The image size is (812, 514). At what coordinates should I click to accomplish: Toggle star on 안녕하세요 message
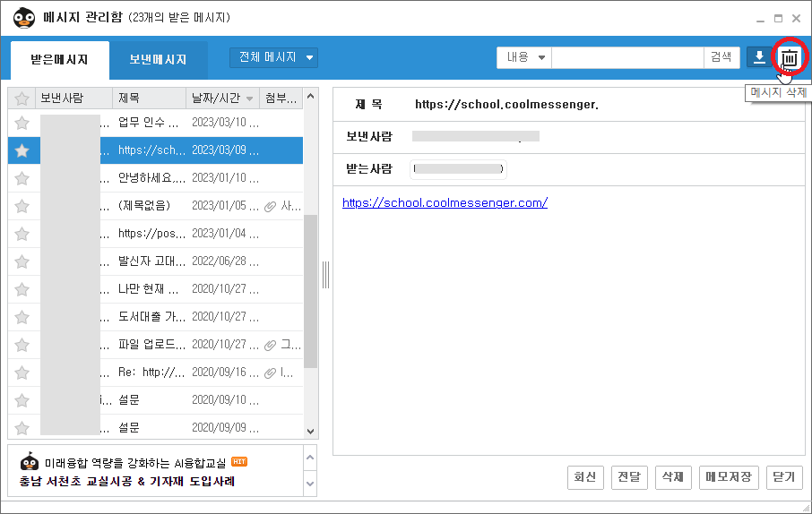point(22,178)
